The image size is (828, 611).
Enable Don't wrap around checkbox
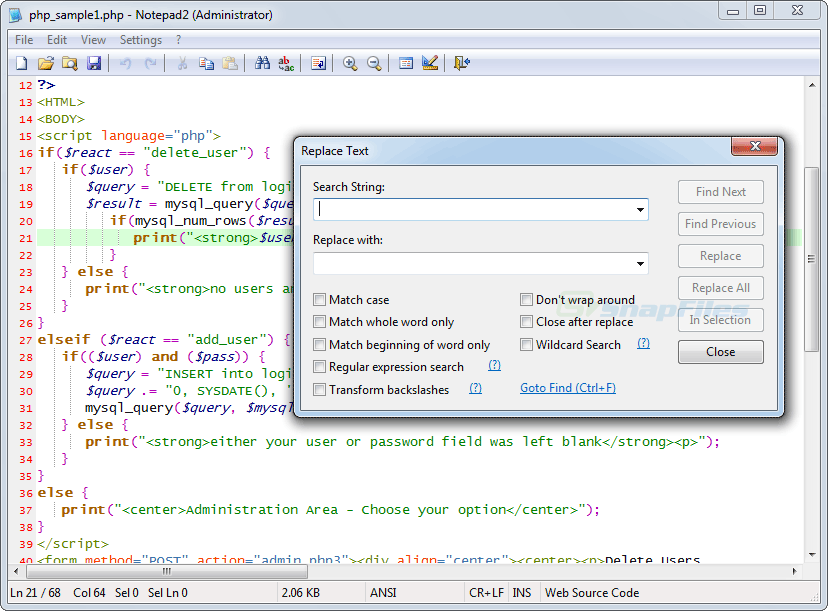click(526, 300)
